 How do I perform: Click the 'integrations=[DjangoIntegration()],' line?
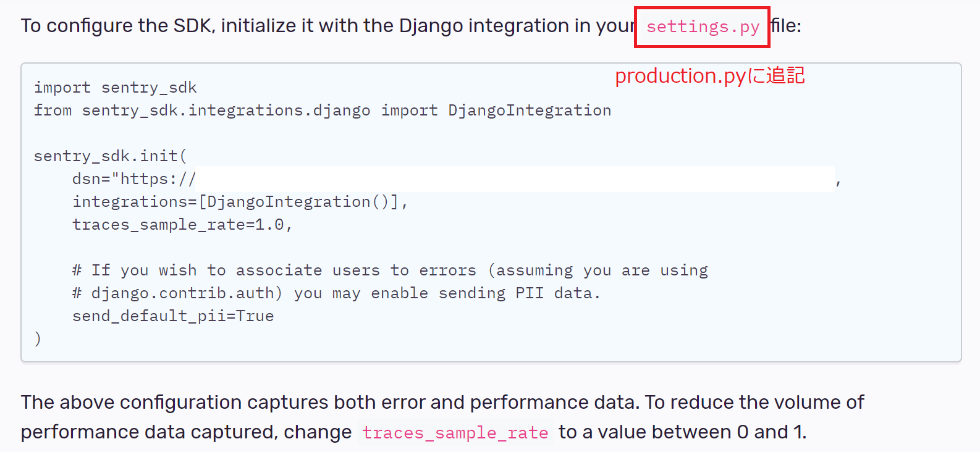240,202
